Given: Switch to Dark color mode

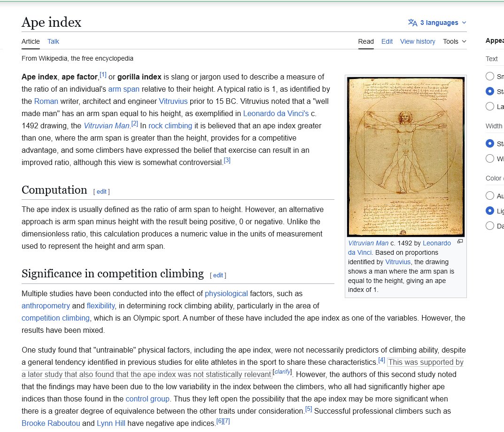Looking at the screenshot, I should point(489,226).
